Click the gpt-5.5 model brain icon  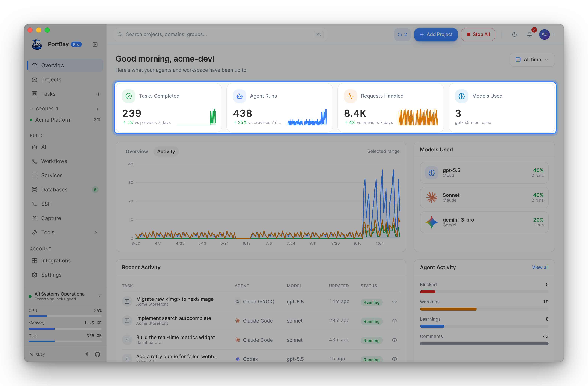click(x=432, y=173)
